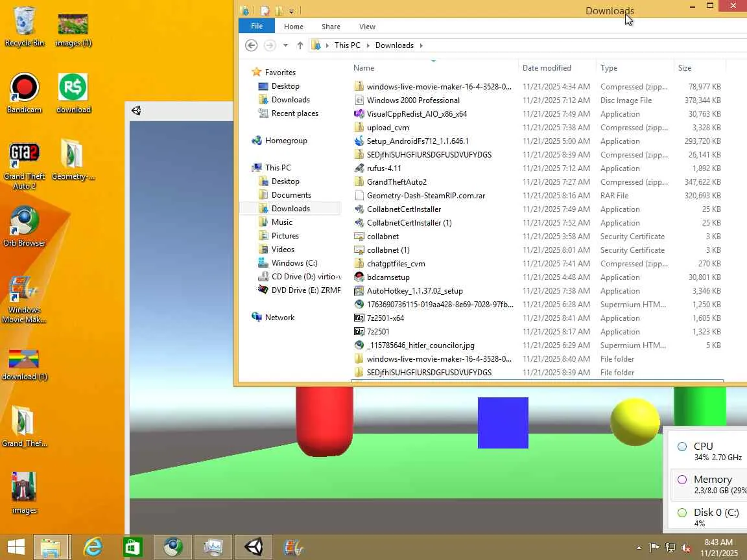
Task: Select the Windows 2000 Professional disc image file
Action: point(538,100)
